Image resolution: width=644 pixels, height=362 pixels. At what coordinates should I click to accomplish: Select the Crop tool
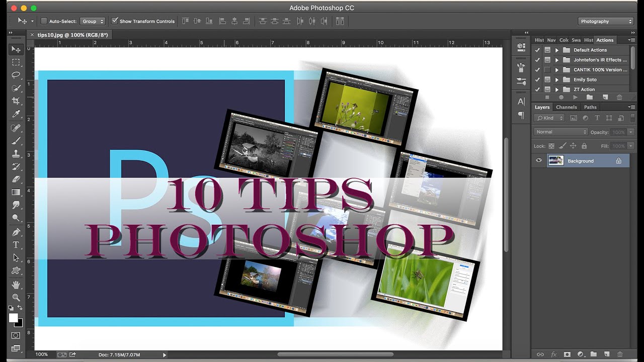coord(16,101)
